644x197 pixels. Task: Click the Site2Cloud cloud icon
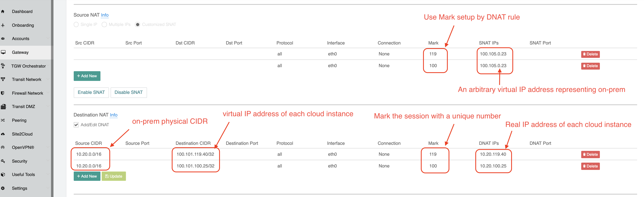coord(3,134)
